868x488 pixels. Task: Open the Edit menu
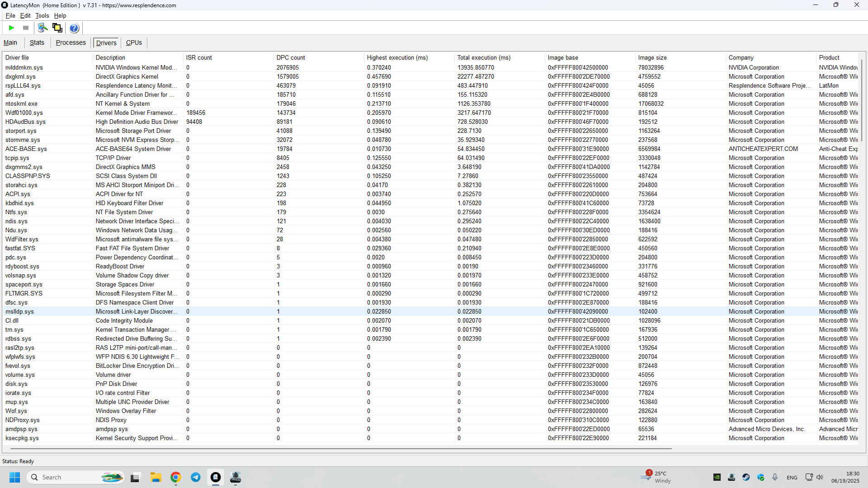[x=25, y=15]
